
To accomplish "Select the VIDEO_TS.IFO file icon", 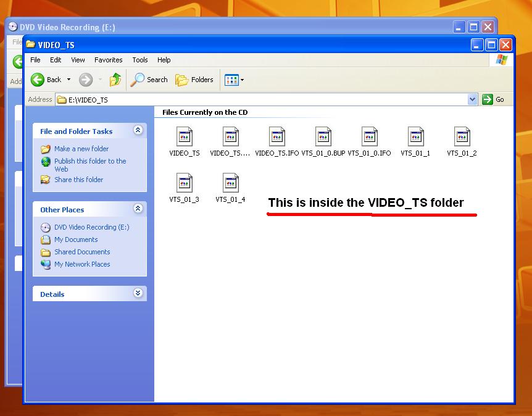I will tap(277, 136).
